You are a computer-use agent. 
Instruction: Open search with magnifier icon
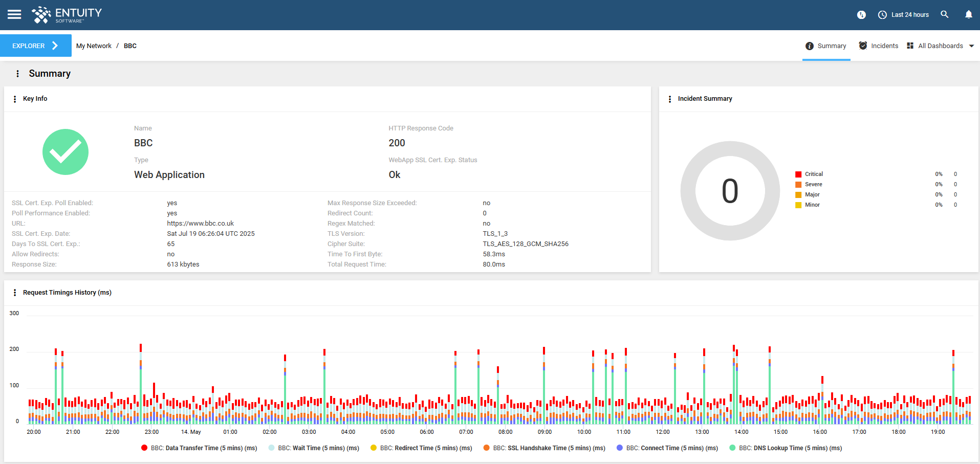(945, 14)
